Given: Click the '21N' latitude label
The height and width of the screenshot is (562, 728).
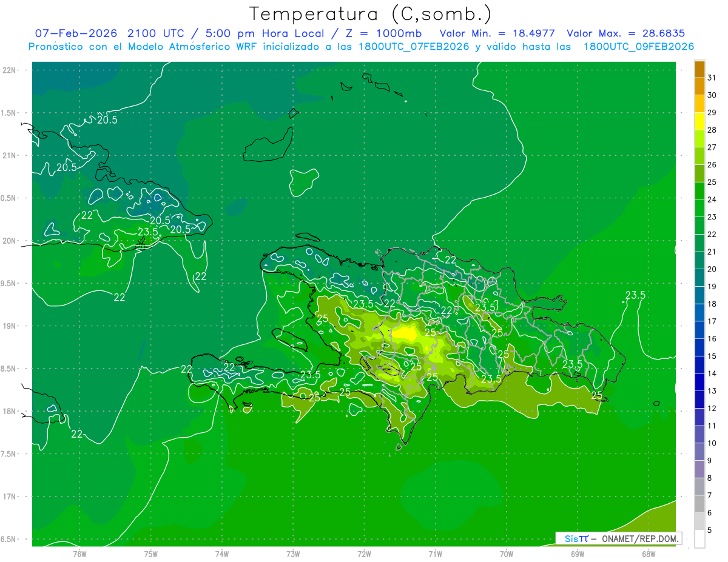Looking at the screenshot, I should [x=10, y=155].
